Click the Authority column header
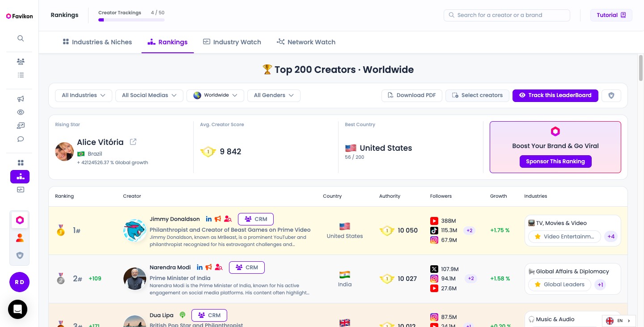The width and height of the screenshot is (644, 327). pyautogui.click(x=390, y=196)
